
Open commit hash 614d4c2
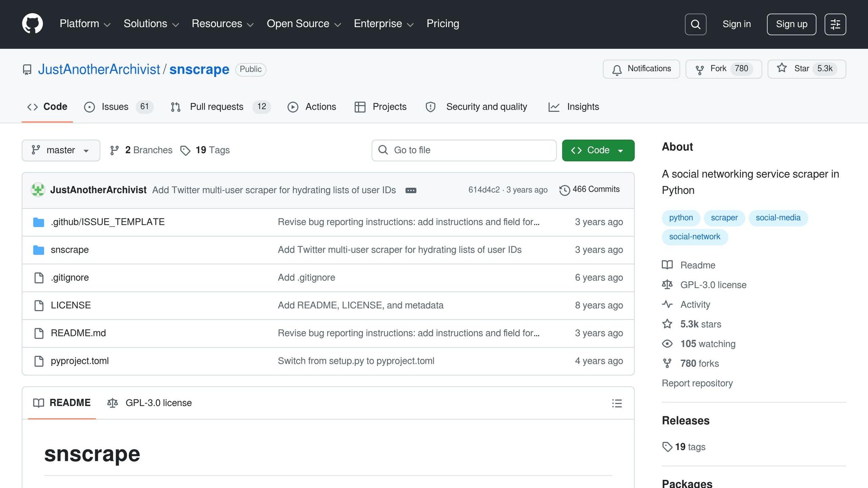click(x=484, y=190)
